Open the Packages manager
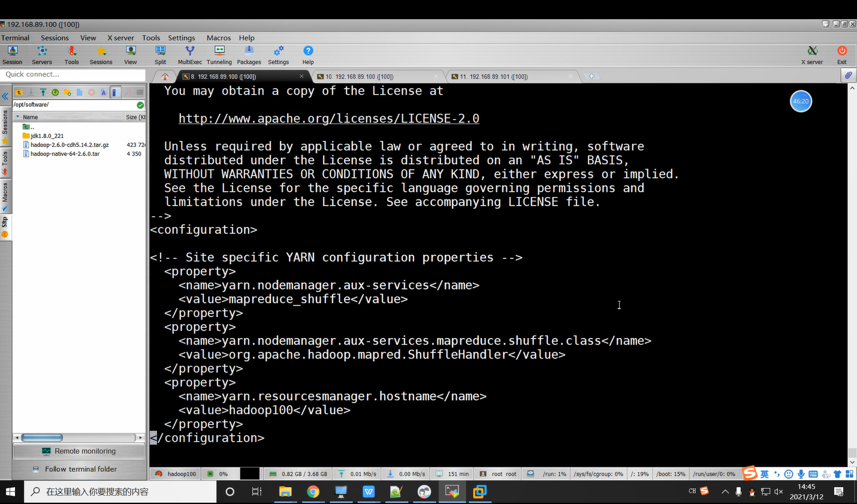Screen dimensions: 857x504 [249, 55]
